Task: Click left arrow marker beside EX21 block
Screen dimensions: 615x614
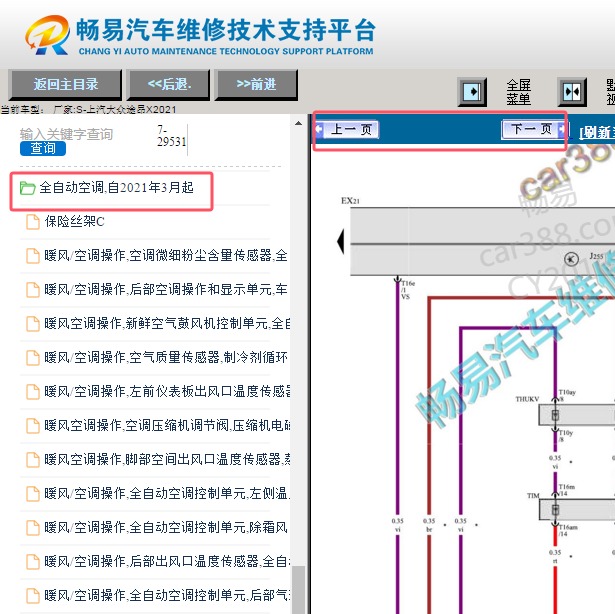Action: pyautogui.click(x=340, y=241)
